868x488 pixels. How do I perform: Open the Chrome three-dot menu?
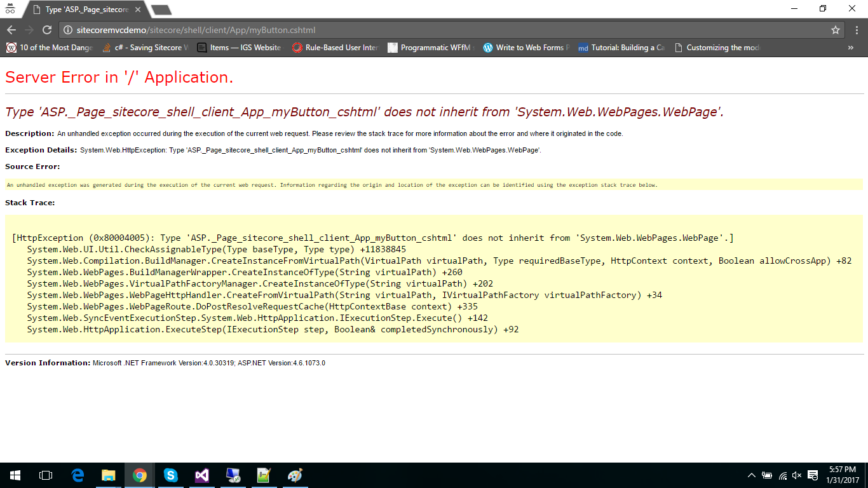click(x=856, y=30)
